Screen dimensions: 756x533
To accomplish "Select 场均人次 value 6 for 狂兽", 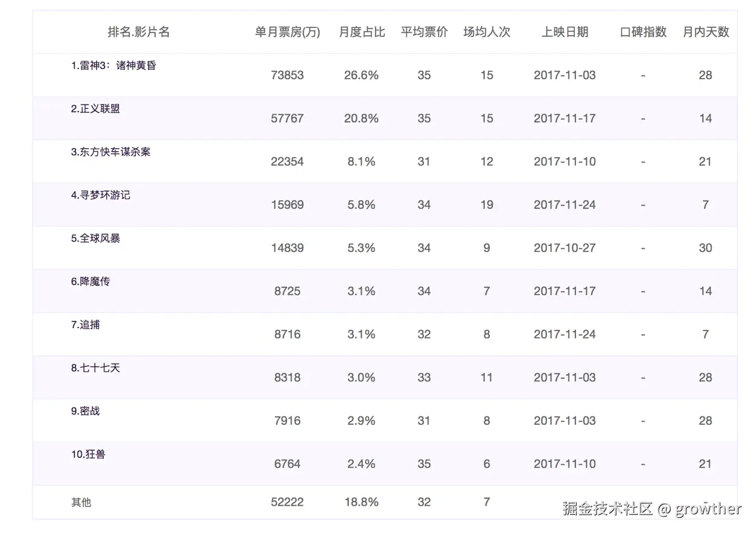I will tap(487, 464).
